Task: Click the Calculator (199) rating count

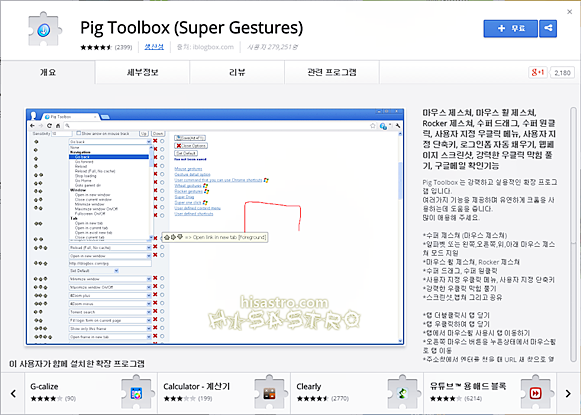Action: tap(205, 399)
